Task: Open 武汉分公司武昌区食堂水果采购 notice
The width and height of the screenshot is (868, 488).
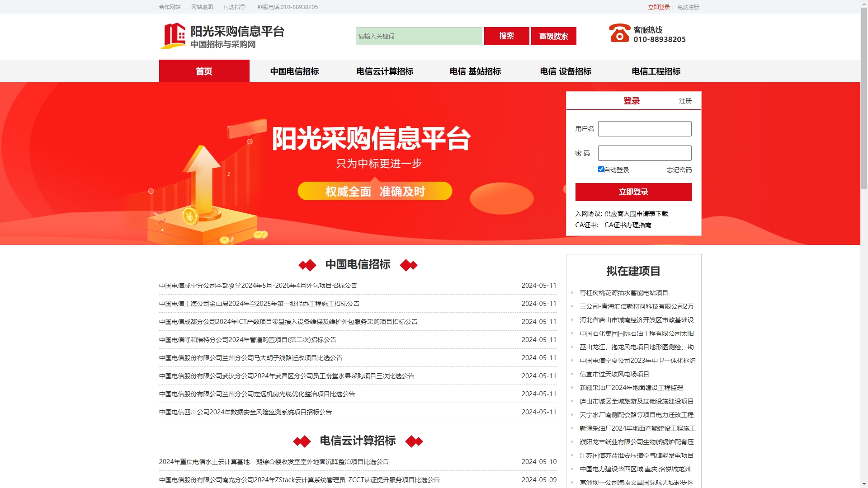Action: 287,376
